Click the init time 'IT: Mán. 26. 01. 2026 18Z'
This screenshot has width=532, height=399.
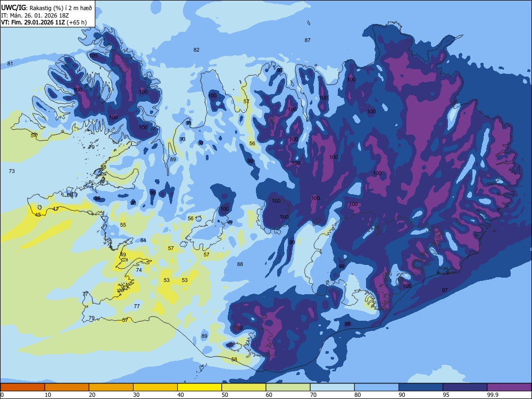[x=35, y=15]
